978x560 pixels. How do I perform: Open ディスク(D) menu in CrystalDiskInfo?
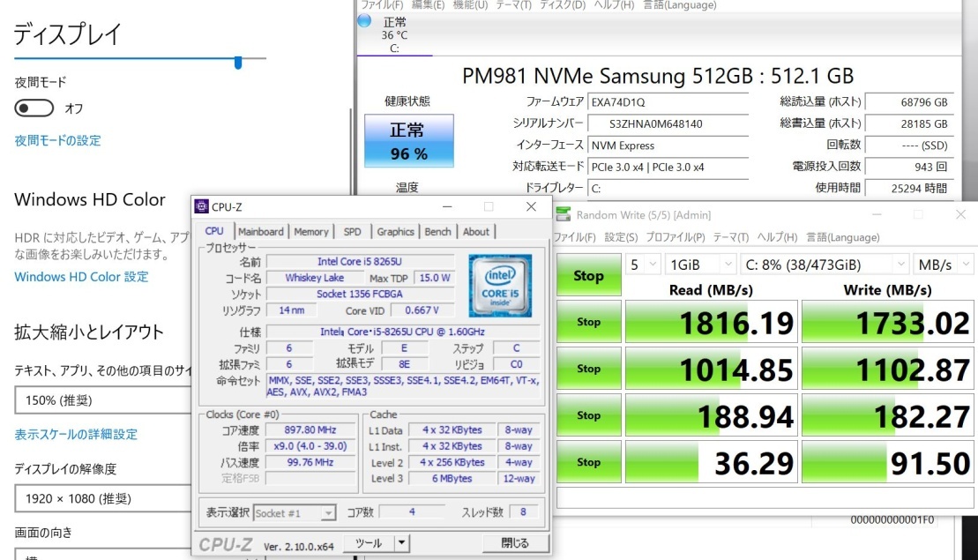tap(562, 5)
